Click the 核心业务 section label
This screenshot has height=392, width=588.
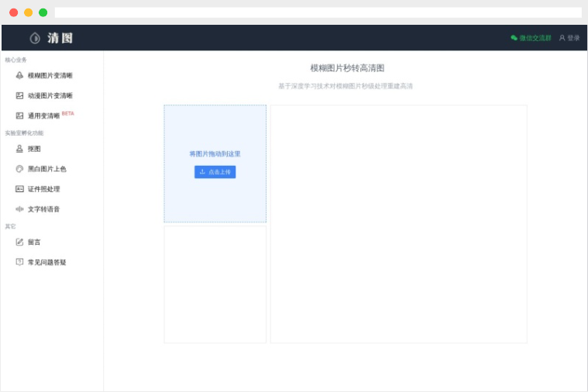[15, 60]
